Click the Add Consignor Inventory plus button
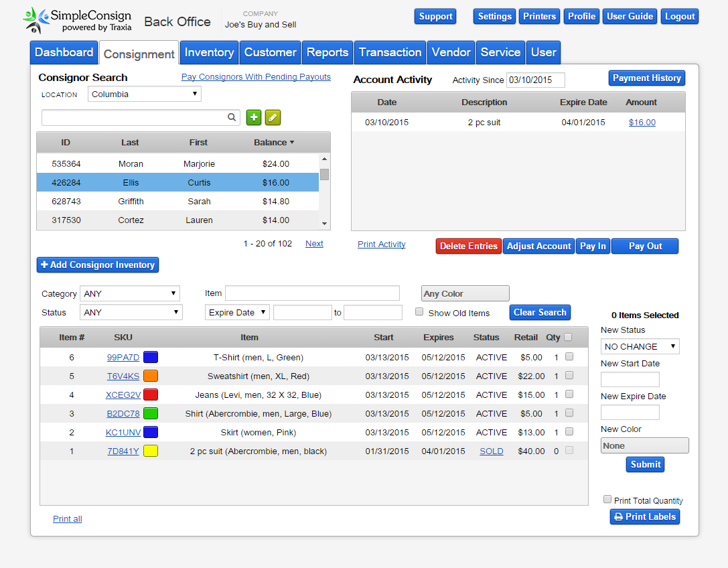Screen dimensions: 728x568 coord(97,265)
